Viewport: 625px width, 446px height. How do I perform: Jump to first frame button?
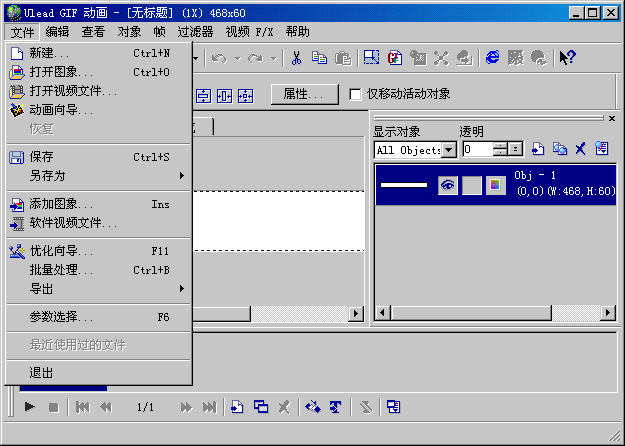pyautogui.click(x=83, y=407)
